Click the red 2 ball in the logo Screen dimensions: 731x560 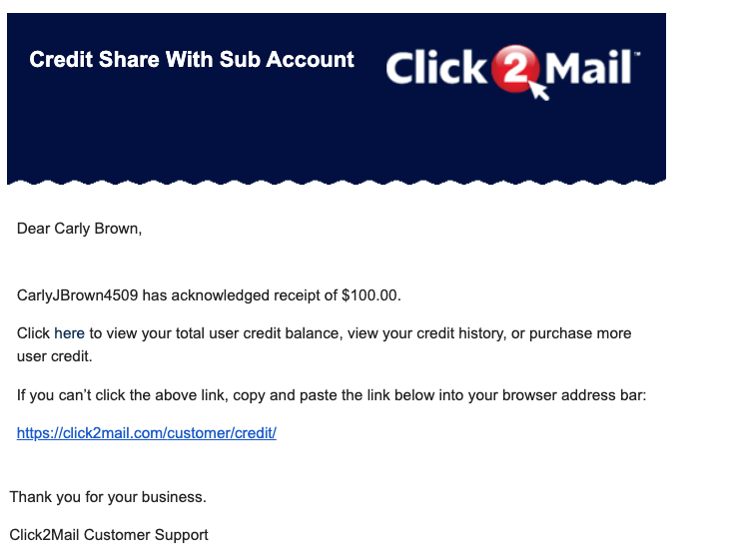[x=515, y=69]
